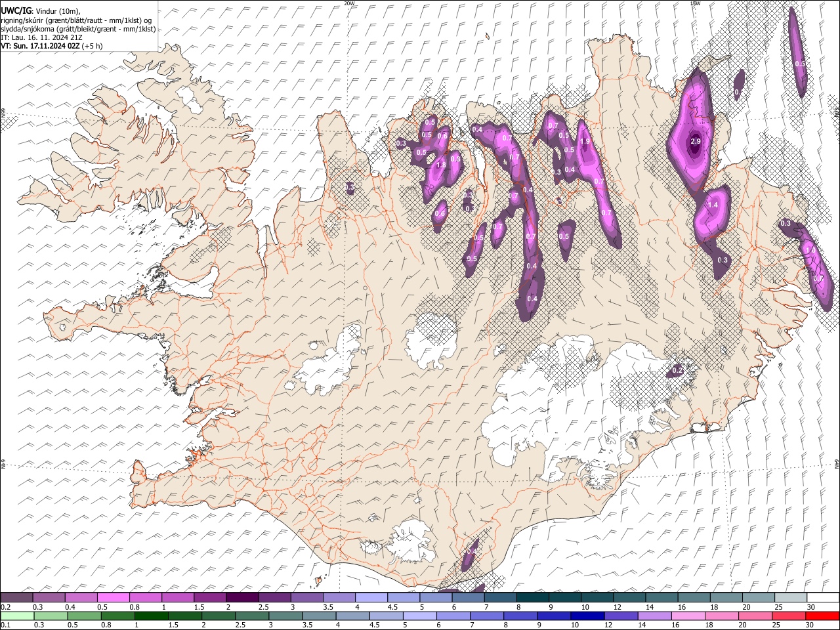This screenshot has width=840, height=630.
Task: Select the bright pink 0.5–0.8 swatch, upper scale
Action: tap(113, 597)
